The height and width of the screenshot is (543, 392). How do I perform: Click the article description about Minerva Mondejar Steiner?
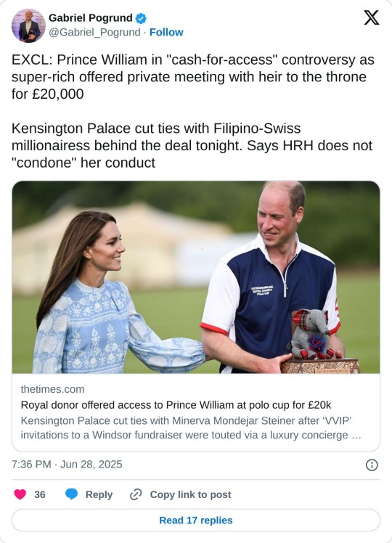[x=191, y=428]
